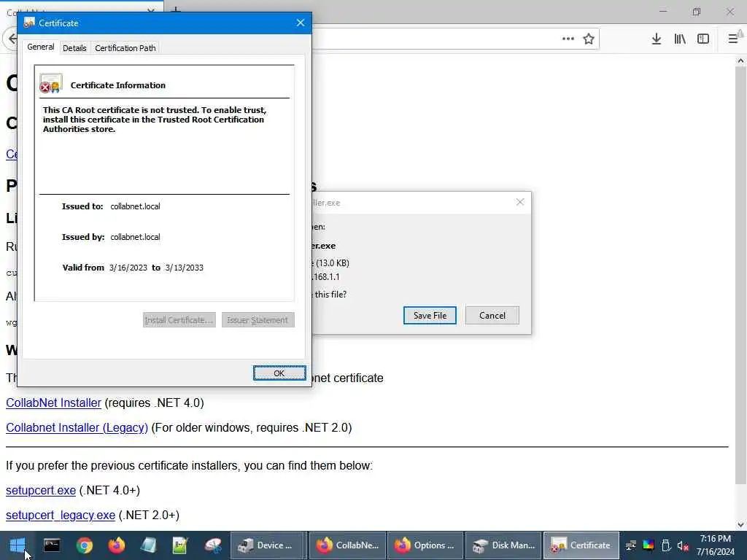Open the Firefox Downloads arrow icon
Screen dimensions: 747x560
(x=656, y=39)
